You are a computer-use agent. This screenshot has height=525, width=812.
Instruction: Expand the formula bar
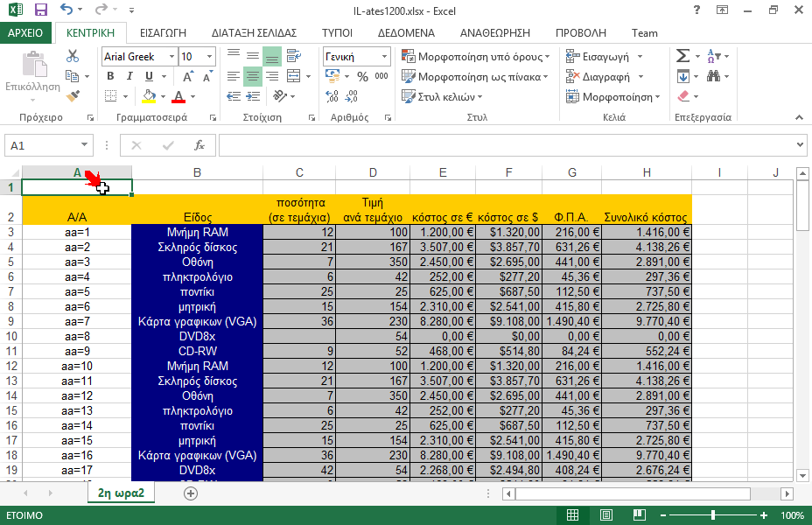pyautogui.click(x=800, y=145)
